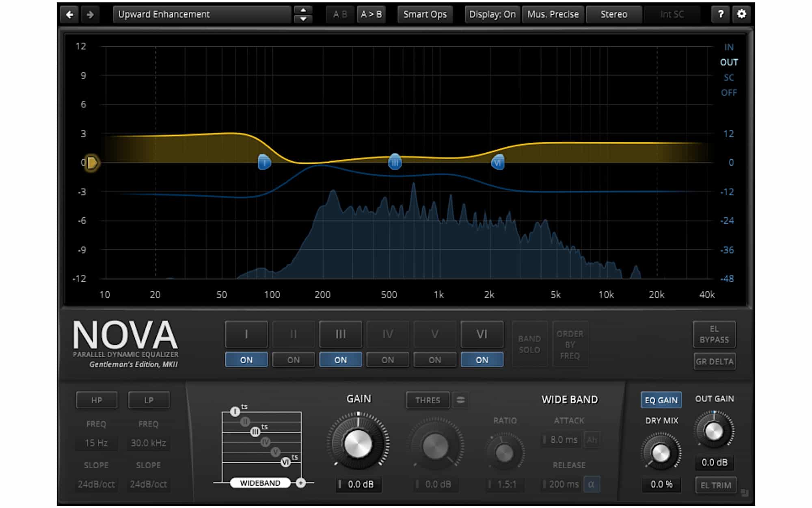Toggle the EQ GAIN switch
Screen dimensions: 812x508
coord(661,400)
